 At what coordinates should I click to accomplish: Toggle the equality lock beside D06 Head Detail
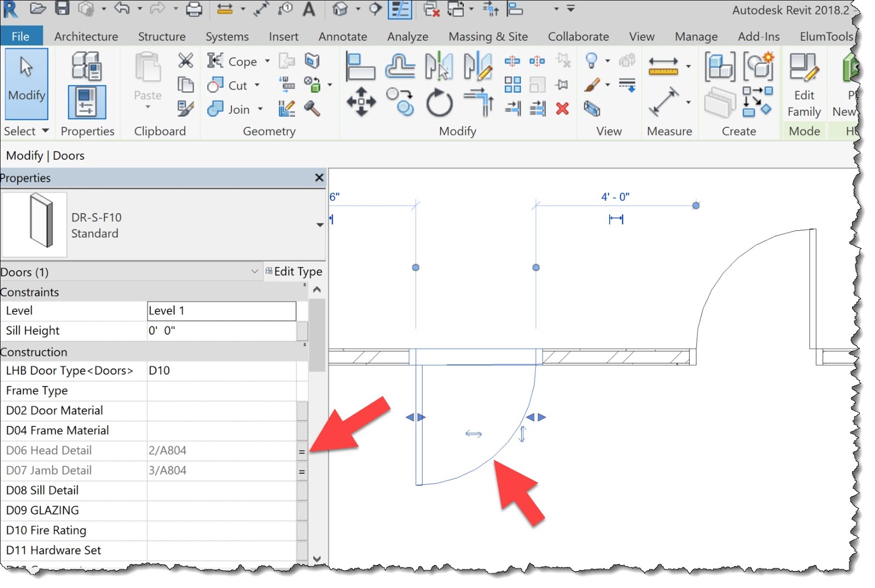point(301,450)
